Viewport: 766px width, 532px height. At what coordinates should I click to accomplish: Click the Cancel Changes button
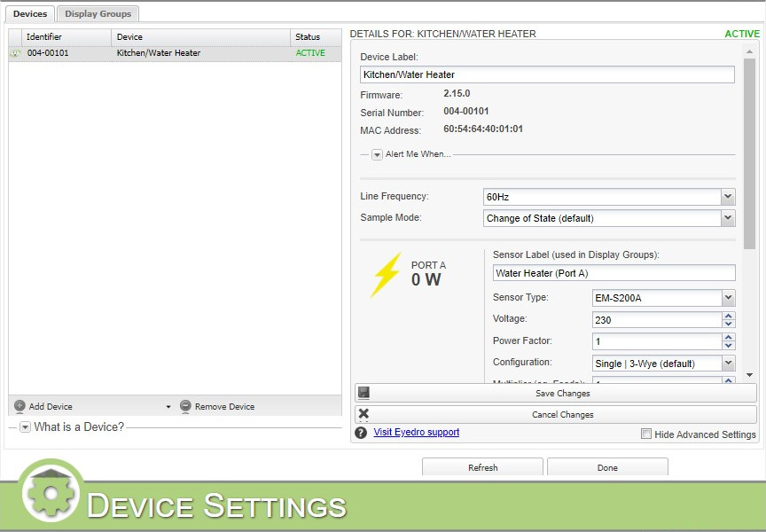[556, 414]
